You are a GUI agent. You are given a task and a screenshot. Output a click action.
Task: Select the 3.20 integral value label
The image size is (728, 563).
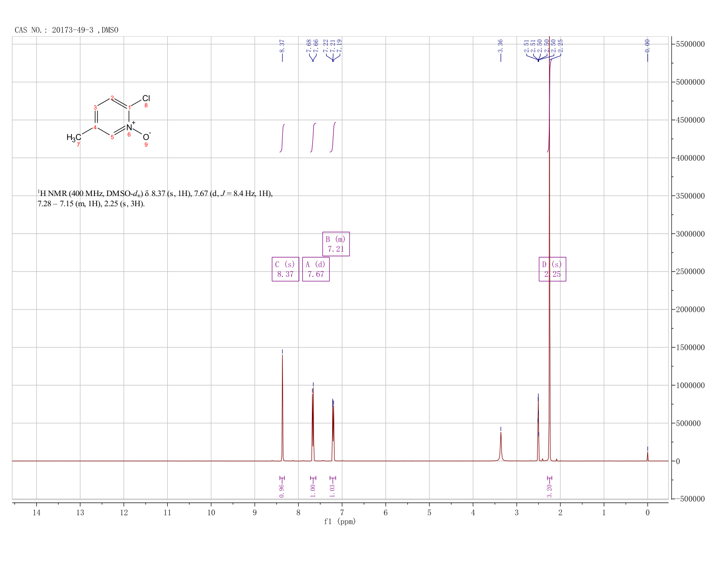549,491
